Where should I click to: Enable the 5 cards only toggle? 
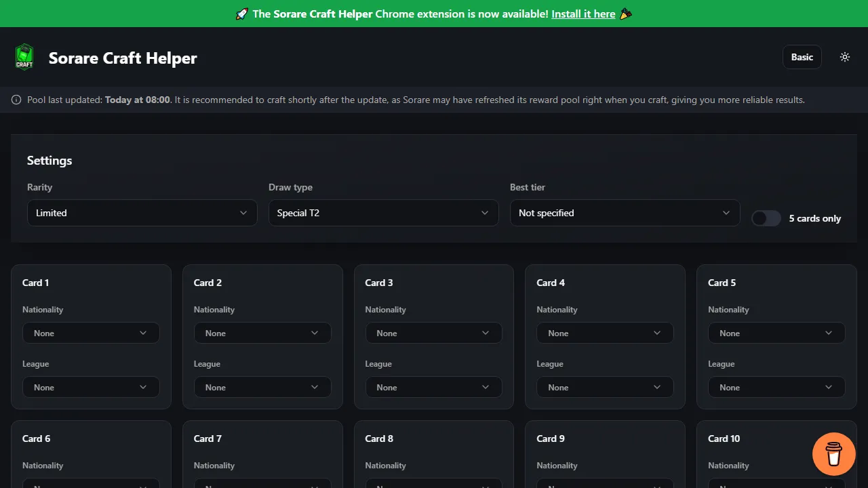(x=766, y=218)
